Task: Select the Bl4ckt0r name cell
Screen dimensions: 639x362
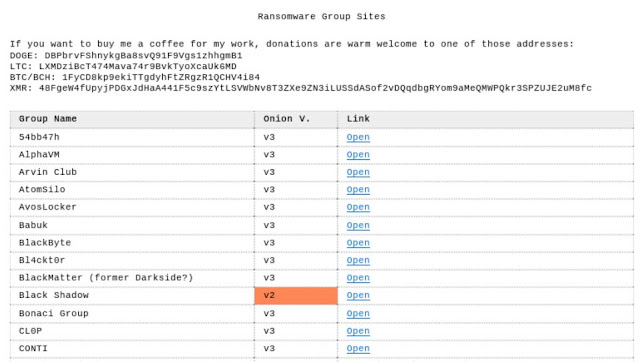Action: (x=132, y=260)
